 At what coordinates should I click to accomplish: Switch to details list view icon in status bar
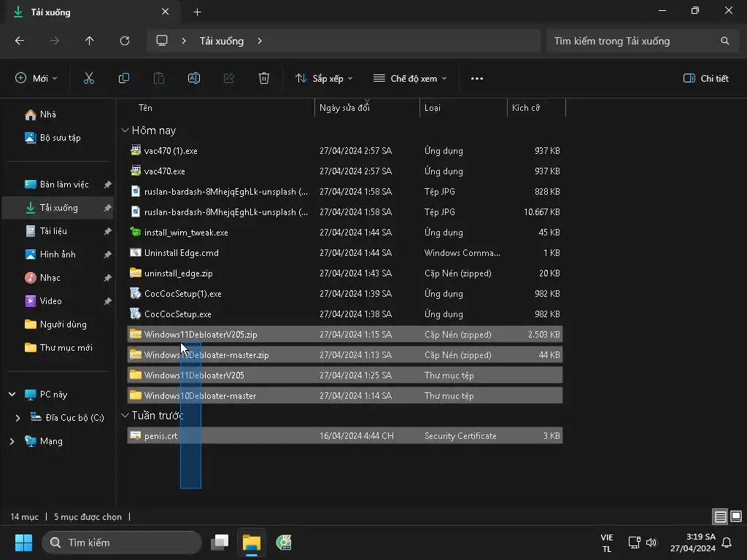click(x=720, y=516)
